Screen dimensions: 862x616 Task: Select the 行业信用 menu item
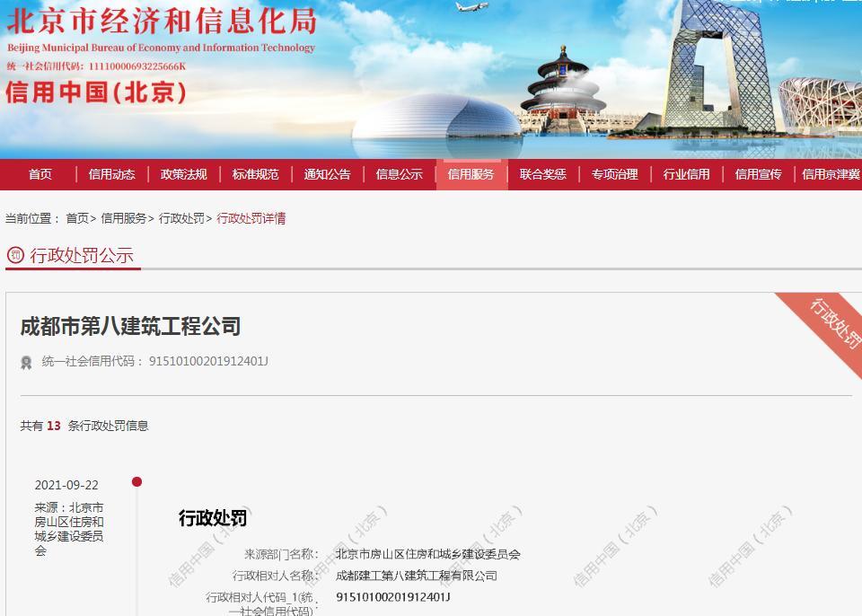[x=686, y=174]
